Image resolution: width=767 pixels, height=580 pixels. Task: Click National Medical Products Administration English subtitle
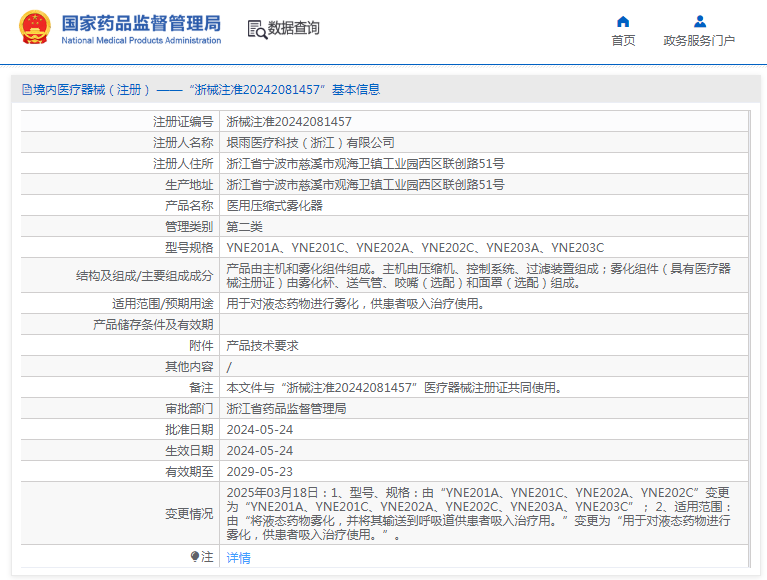point(141,41)
